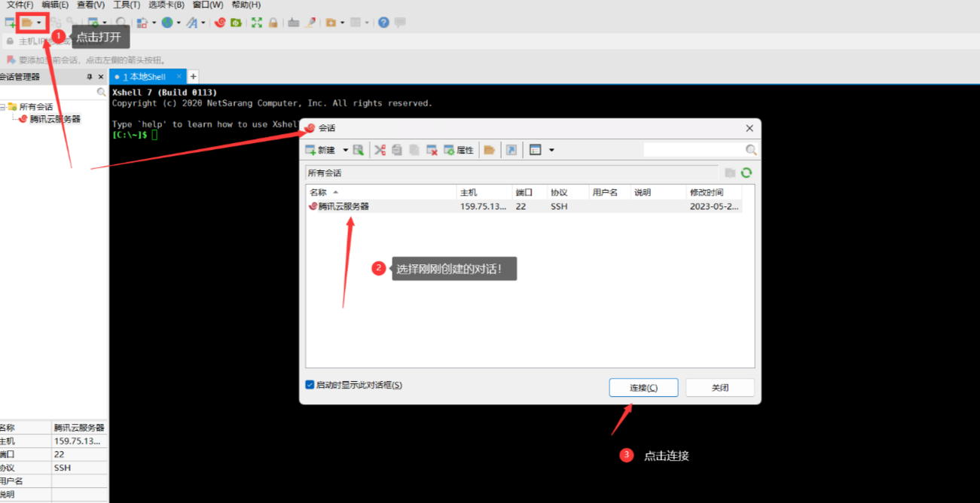980x503 pixels.
Task: Sort by the 端口 column header
Action: 530,192
